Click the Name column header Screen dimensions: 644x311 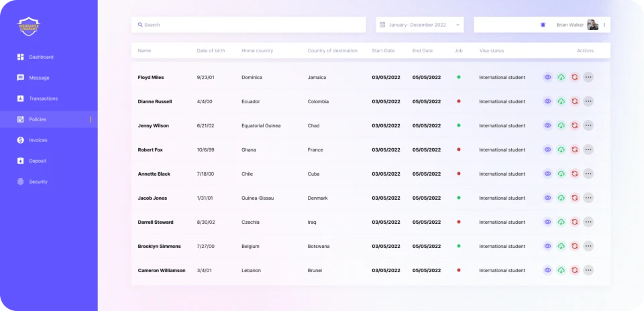click(x=144, y=51)
